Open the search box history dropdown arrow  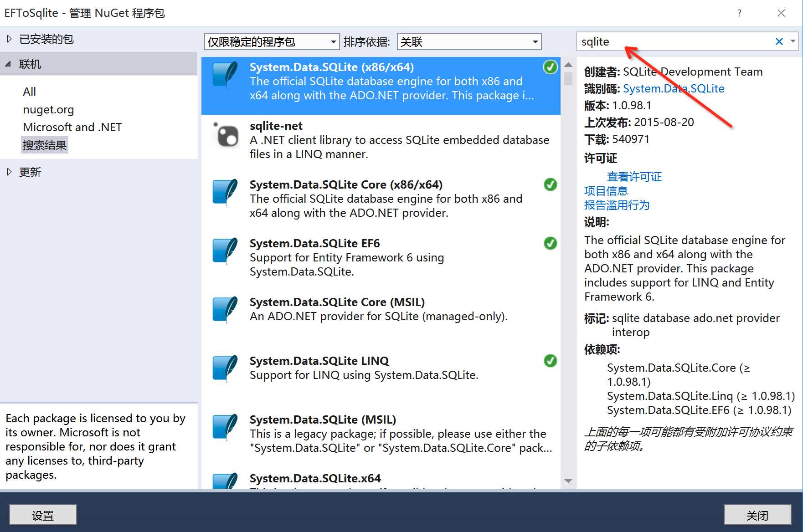click(793, 41)
